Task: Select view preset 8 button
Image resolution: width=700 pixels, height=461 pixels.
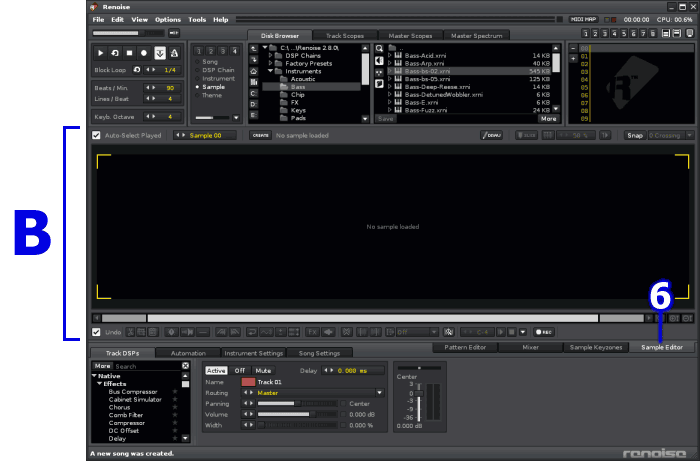Action: (653, 33)
